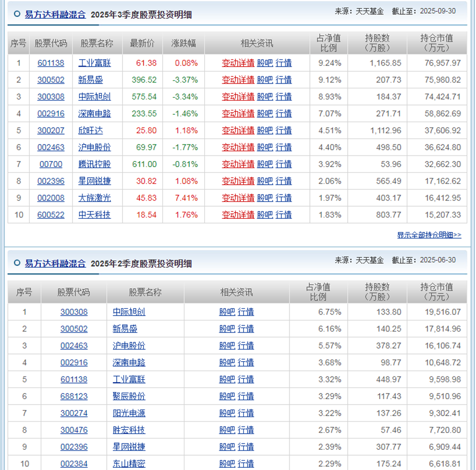Open stock code 002463 in the Q3 table
This screenshot has height=470, width=476.
(x=51, y=147)
